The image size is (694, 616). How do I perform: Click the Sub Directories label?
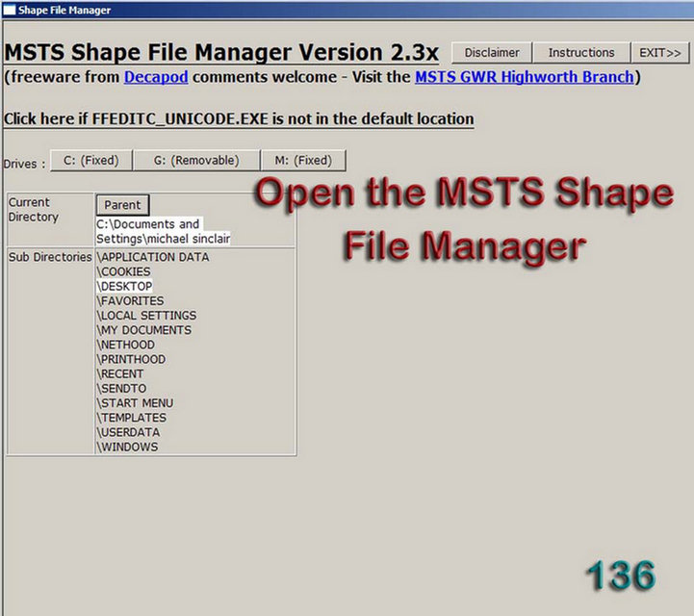pyautogui.click(x=50, y=257)
